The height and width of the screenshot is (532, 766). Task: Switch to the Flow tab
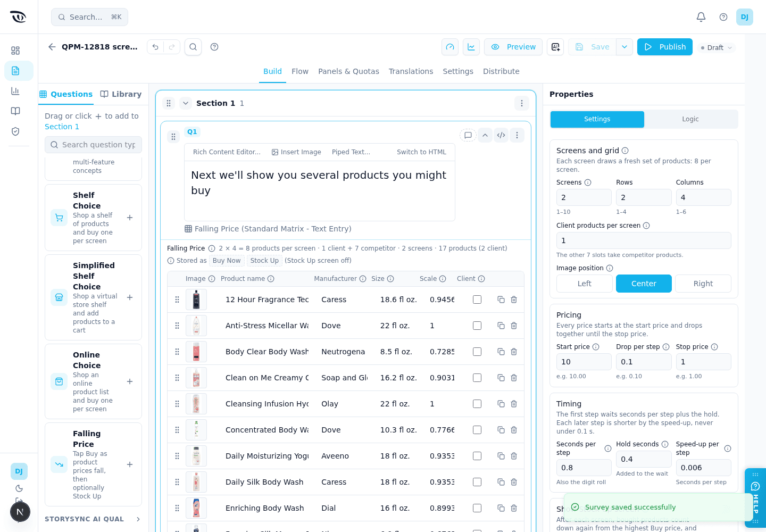click(300, 71)
